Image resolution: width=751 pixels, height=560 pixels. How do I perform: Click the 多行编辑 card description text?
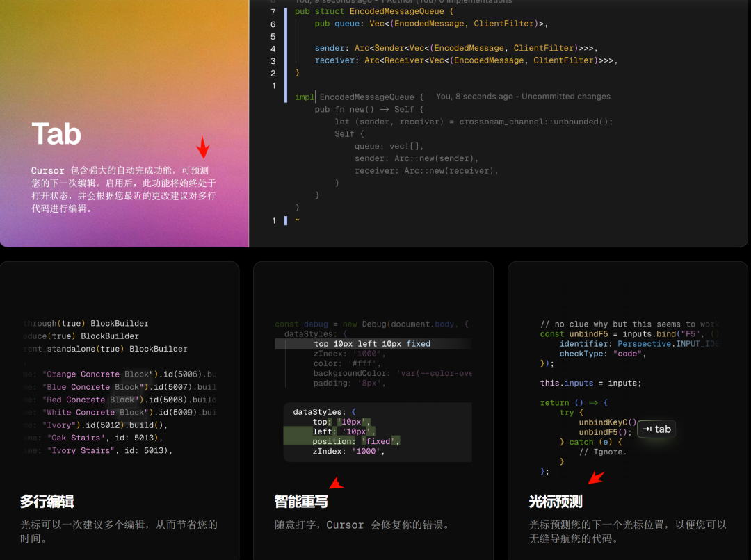tap(119, 532)
